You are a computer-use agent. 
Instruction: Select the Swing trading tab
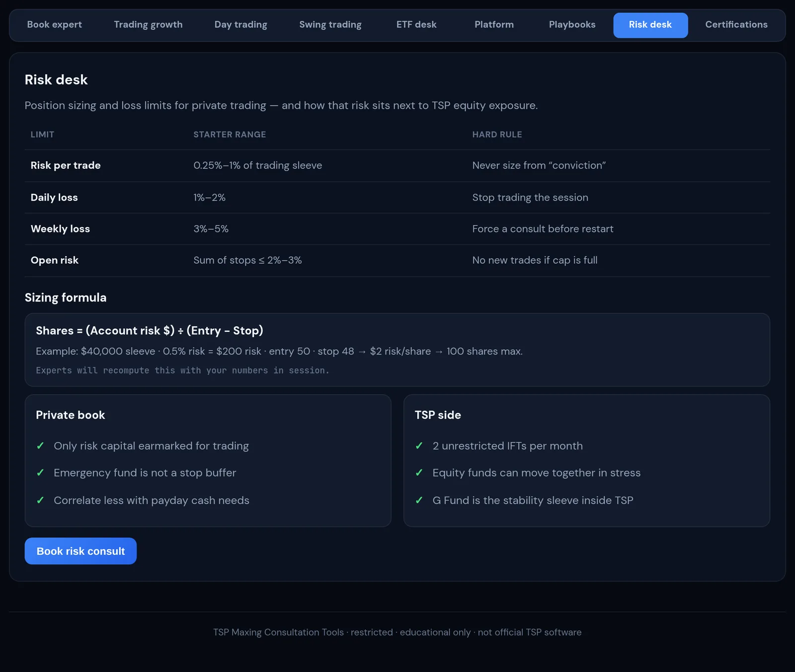click(x=330, y=25)
